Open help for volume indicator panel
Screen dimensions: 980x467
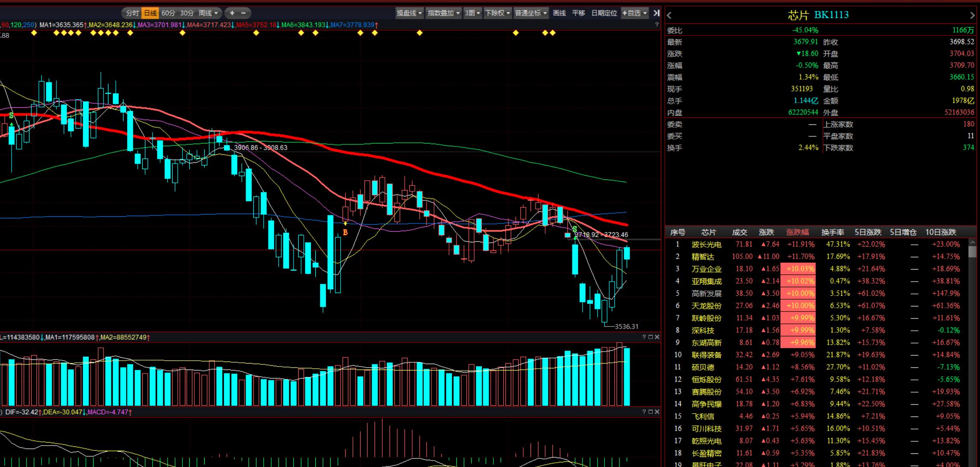click(x=644, y=337)
